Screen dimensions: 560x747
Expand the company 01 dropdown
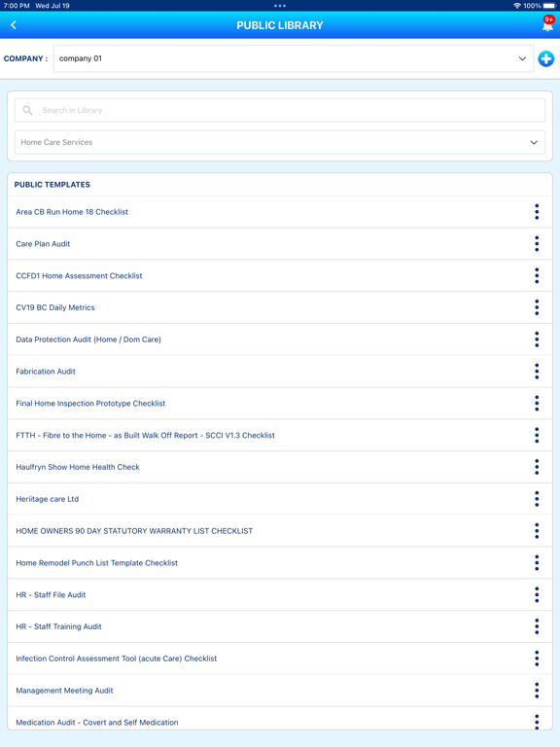[x=294, y=59]
